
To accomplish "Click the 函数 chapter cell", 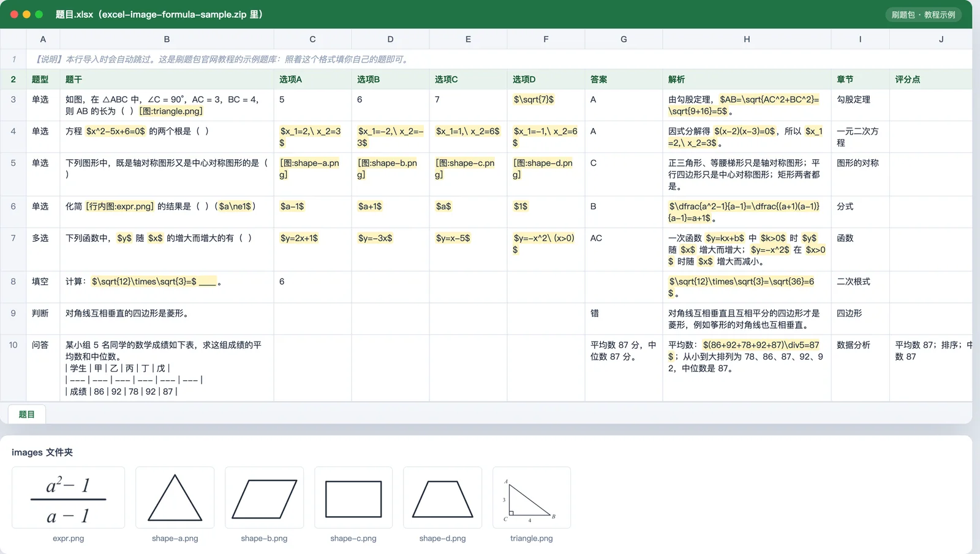I will (860, 249).
